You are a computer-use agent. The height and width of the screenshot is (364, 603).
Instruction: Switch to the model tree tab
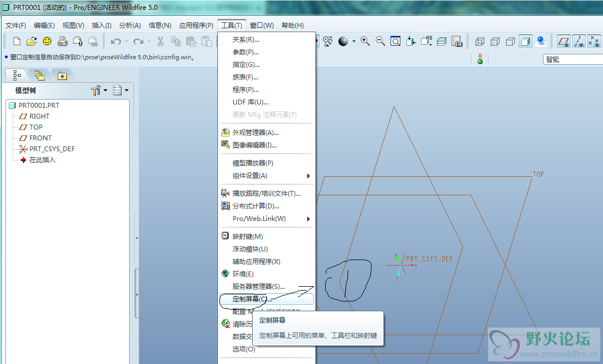[x=16, y=75]
